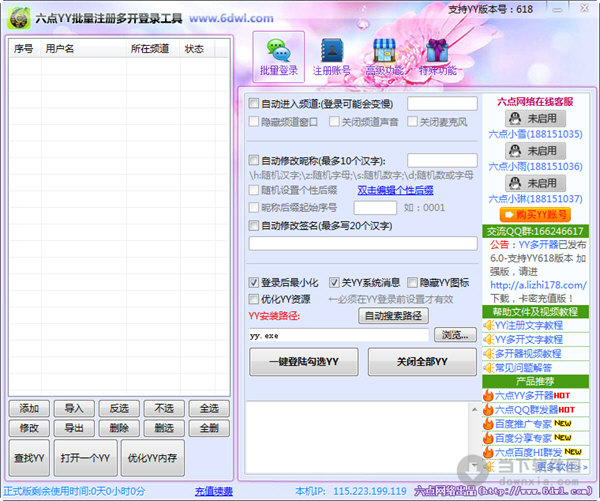This screenshot has width=600, height=501.
Task: Enable 自动修改昵称 checkbox
Action: (x=253, y=160)
